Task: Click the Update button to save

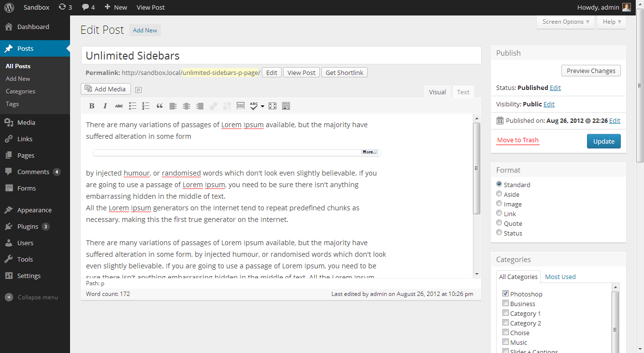Action: pos(603,141)
